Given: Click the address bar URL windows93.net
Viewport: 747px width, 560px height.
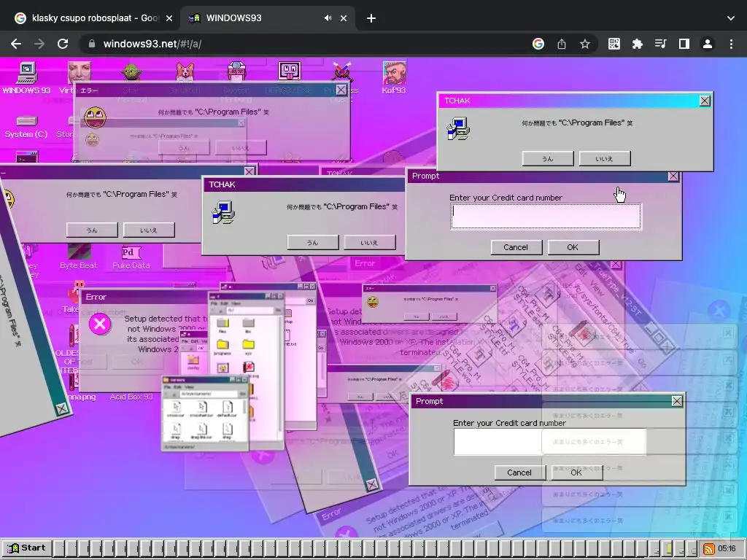Looking at the screenshot, I should pyautogui.click(x=152, y=44).
